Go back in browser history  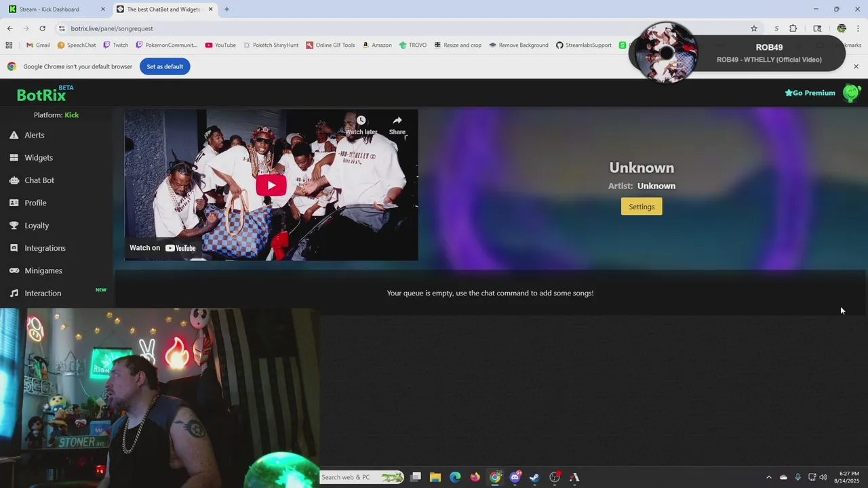(x=9, y=28)
